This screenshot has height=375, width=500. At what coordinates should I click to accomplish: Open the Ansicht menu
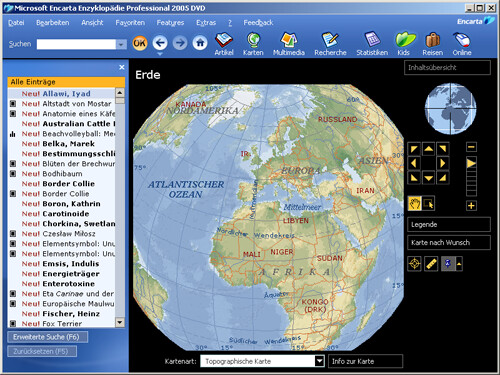[92, 23]
